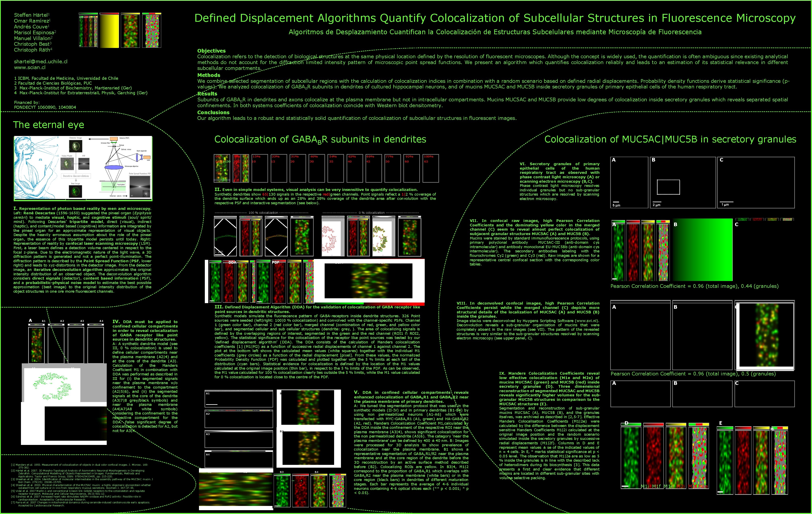
Task: Click the green scattered signals segmentation image
Action: coord(52,385)
